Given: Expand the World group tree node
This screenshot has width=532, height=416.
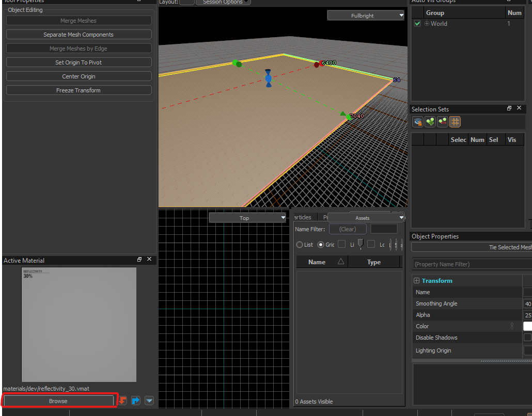Looking at the screenshot, I should pos(427,23).
